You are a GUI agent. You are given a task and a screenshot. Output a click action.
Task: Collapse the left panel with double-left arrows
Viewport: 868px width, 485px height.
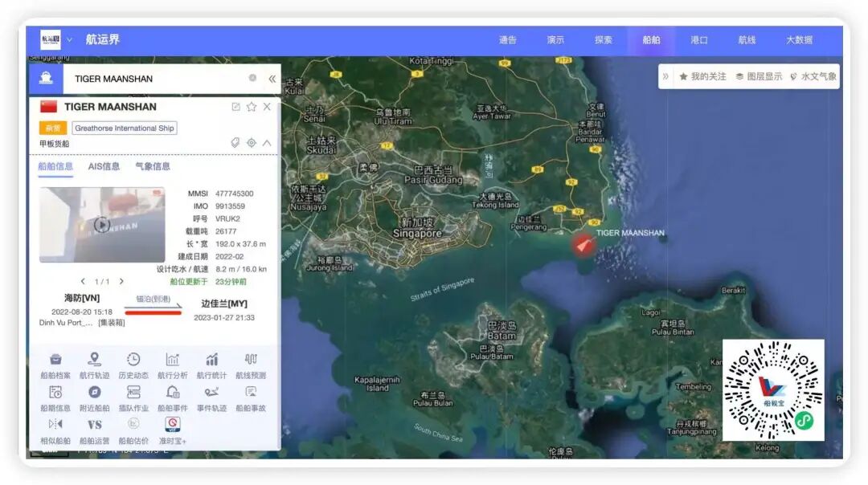tap(272, 79)
